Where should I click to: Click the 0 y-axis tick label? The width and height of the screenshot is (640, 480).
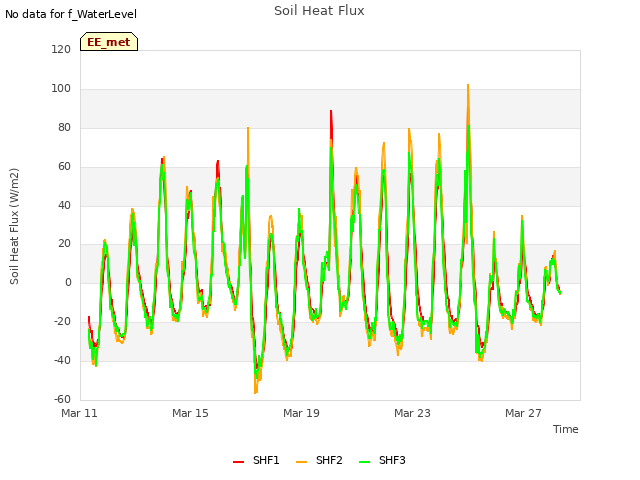click(68, 282)
